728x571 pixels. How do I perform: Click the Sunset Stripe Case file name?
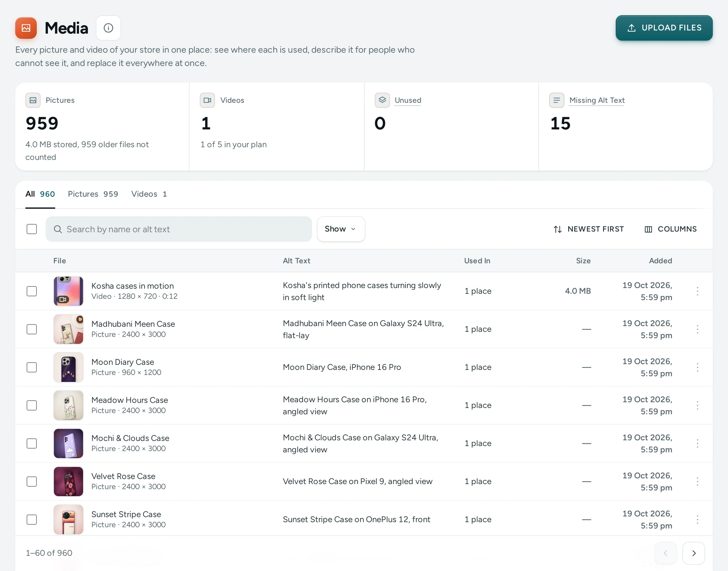tap(126, 515)
